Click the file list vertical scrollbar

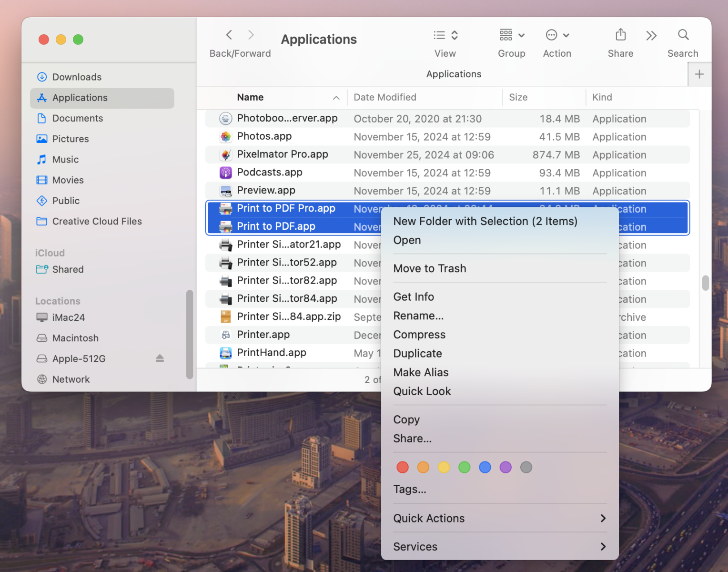(706, 283)
